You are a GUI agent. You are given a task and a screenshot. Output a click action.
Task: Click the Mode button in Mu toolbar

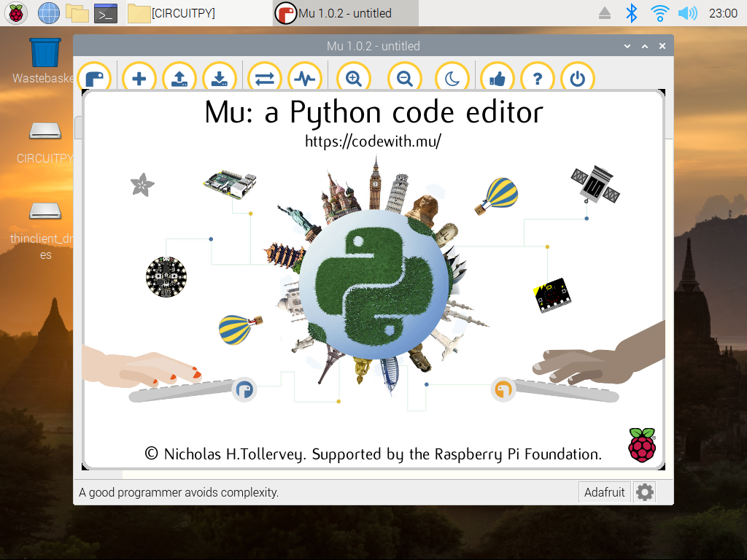tap(94, 76)
